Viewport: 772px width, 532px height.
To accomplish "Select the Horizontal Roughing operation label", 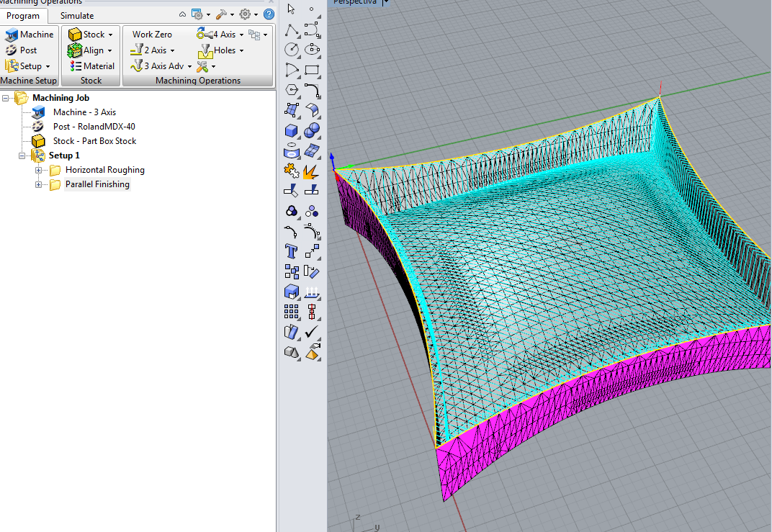I will 105,170.
